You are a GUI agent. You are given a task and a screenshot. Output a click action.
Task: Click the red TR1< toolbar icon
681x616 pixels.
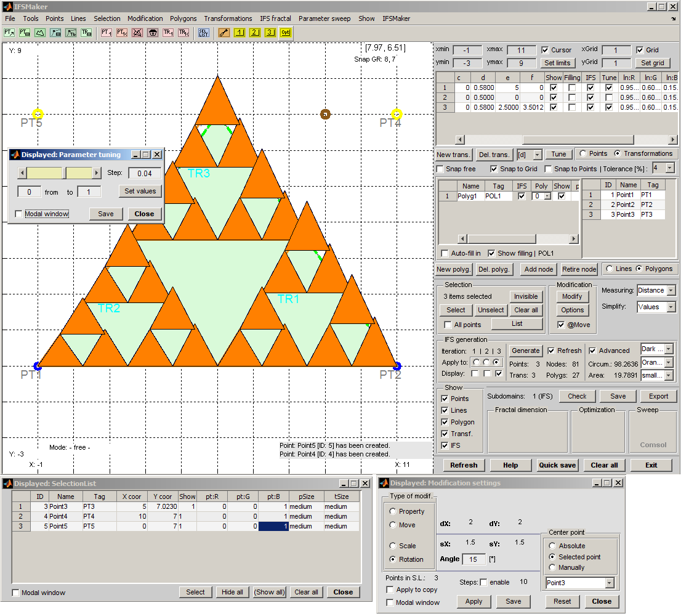183,33
